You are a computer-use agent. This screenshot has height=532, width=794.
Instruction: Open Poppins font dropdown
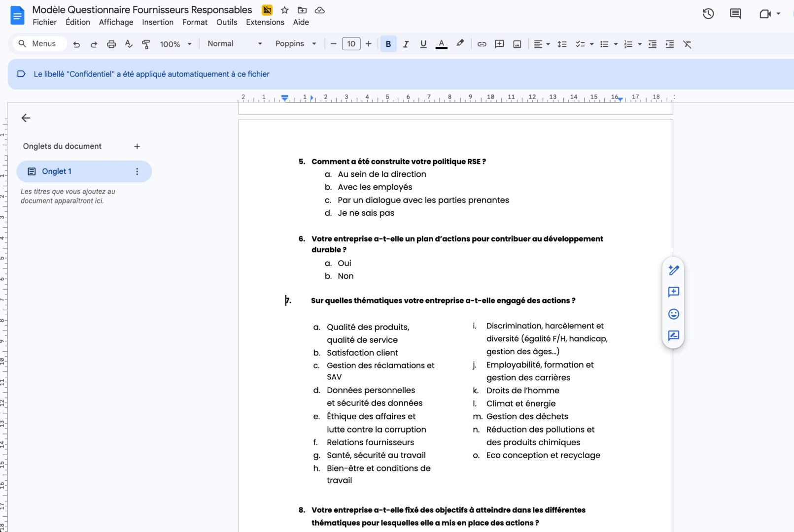coord(296,44)
